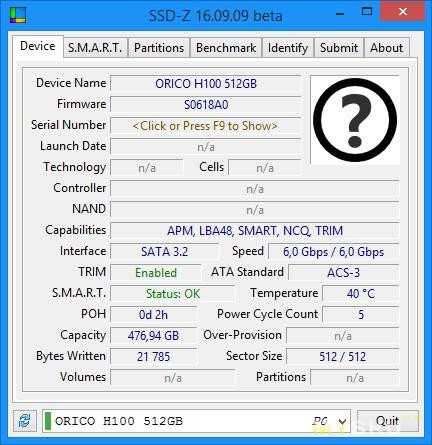Close the SSD-Z window
The image size is (432, 445).
click(403, 12)
